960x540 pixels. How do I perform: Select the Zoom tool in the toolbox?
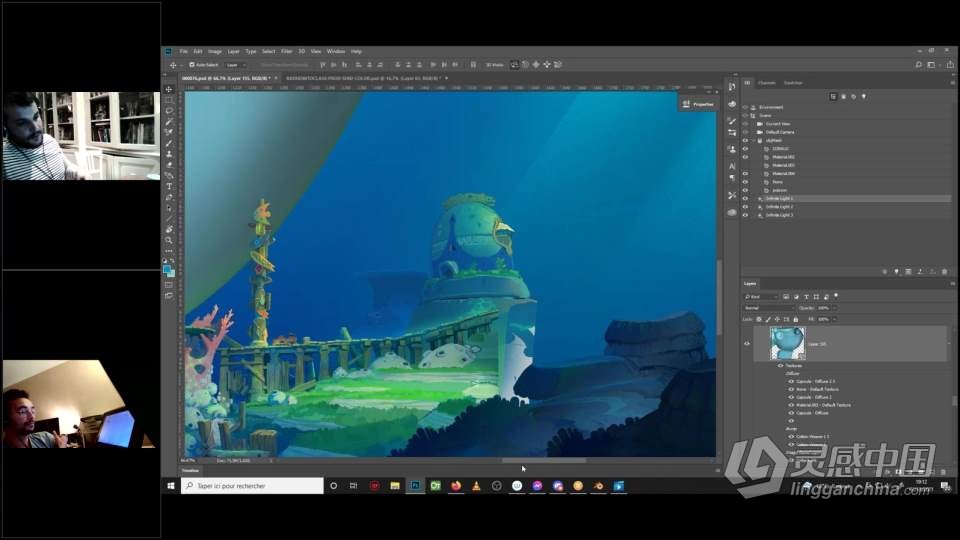(x=169, y=240)
